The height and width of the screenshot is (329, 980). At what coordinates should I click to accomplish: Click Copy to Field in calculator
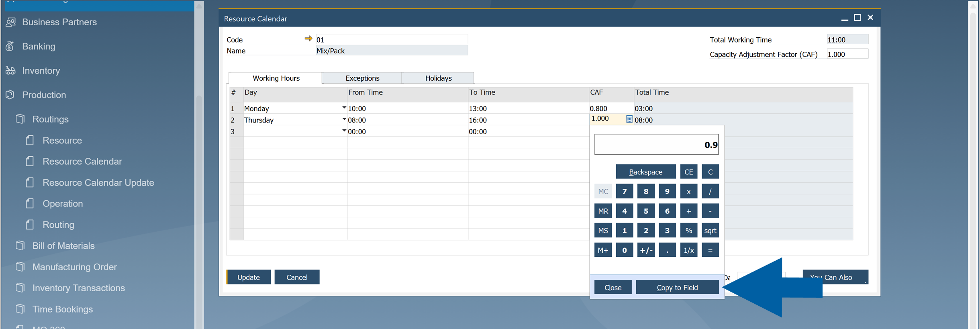(677, 287)
